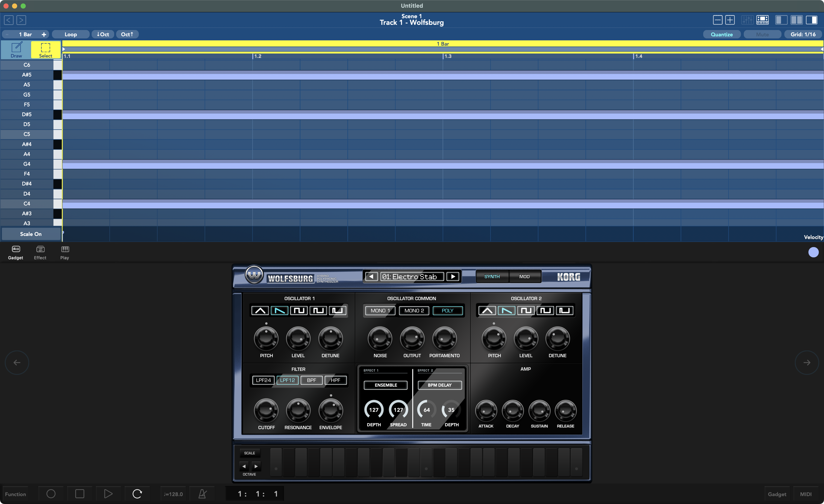Open the Function menu
824x504 pixels.
tap(15, 494)
